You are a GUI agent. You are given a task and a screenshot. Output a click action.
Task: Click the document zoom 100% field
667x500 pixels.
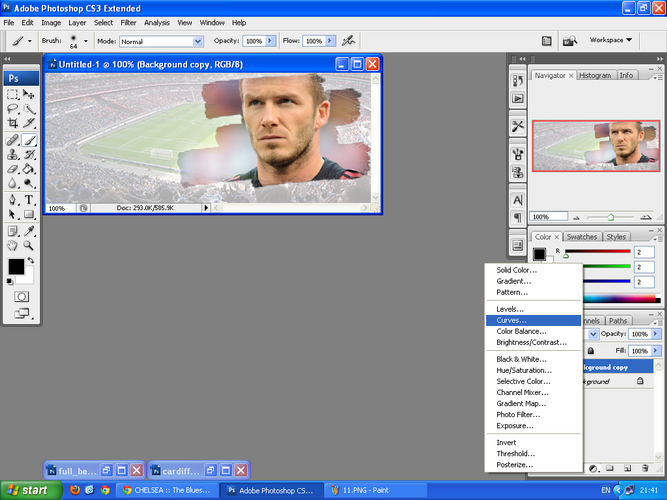click(60, 209)
